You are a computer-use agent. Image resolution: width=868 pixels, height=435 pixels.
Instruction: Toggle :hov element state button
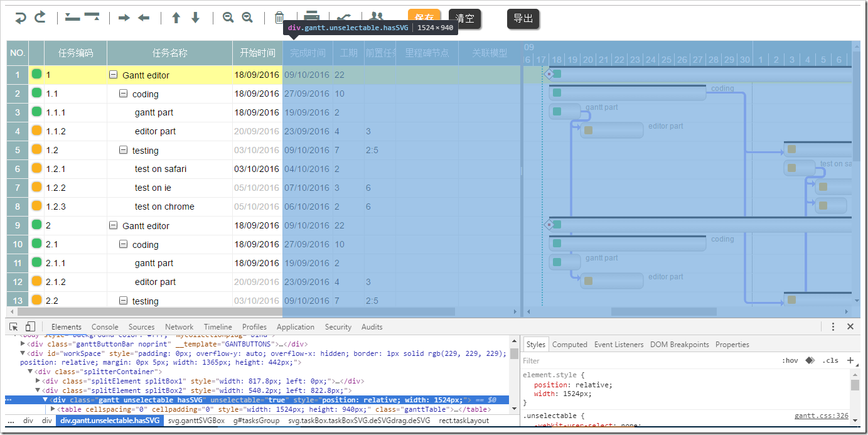click(x=790, y=360)
